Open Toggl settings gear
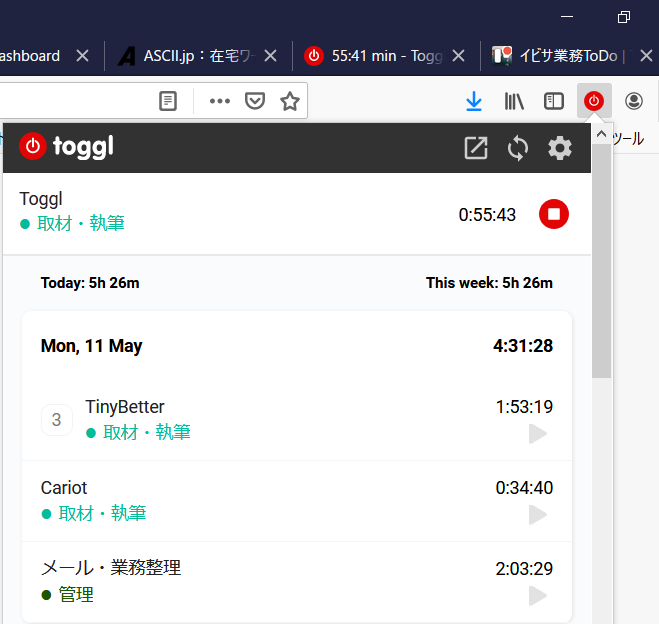This screenshot has height=624, width=659. 560,148
